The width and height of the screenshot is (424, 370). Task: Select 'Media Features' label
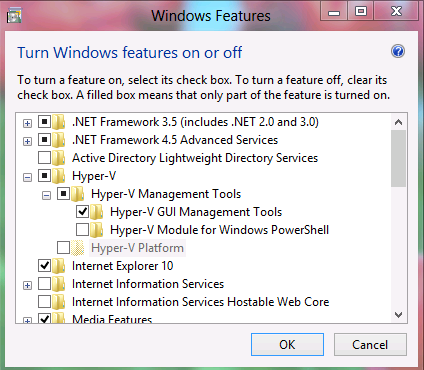click(112, 319)
